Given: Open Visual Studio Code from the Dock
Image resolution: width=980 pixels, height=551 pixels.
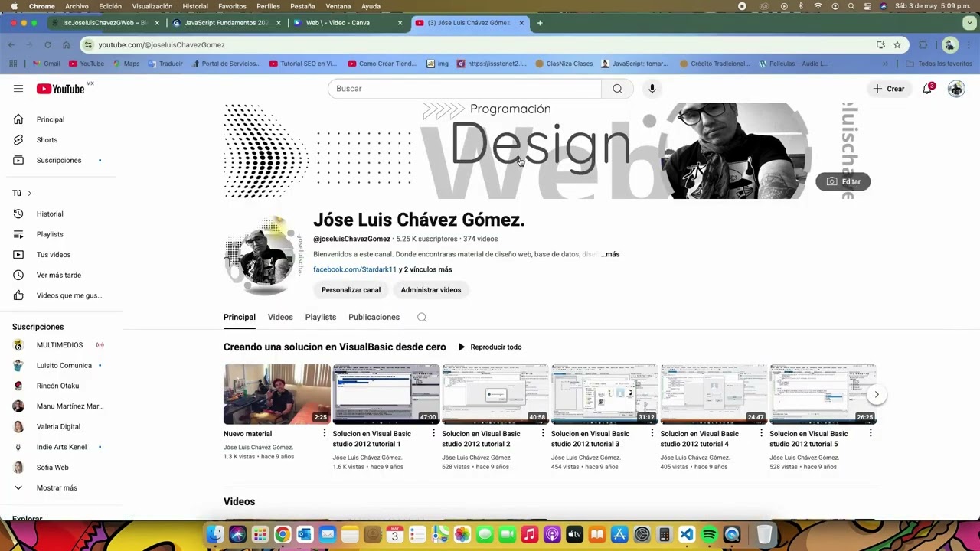Looking at the screenshot, I should (x=687, y=534).
